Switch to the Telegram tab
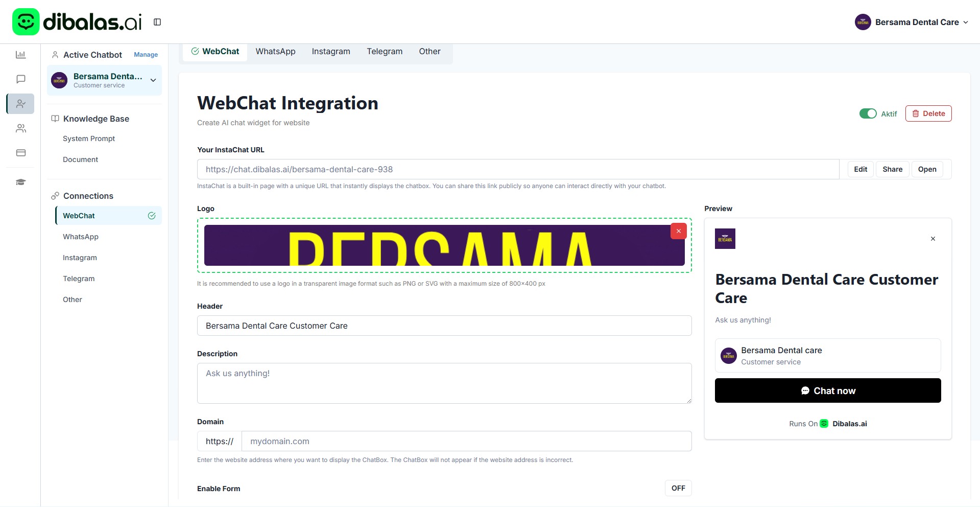 point(384,52)
